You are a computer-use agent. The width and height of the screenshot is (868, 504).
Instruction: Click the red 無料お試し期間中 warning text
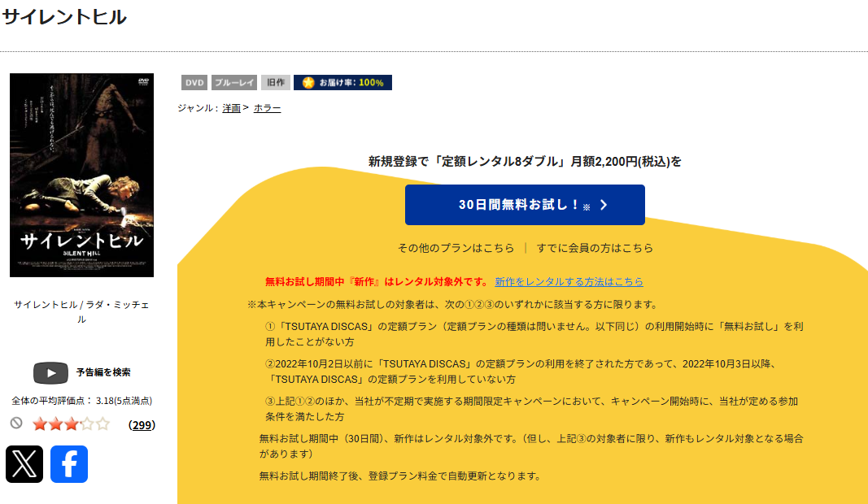coord(377,281)
